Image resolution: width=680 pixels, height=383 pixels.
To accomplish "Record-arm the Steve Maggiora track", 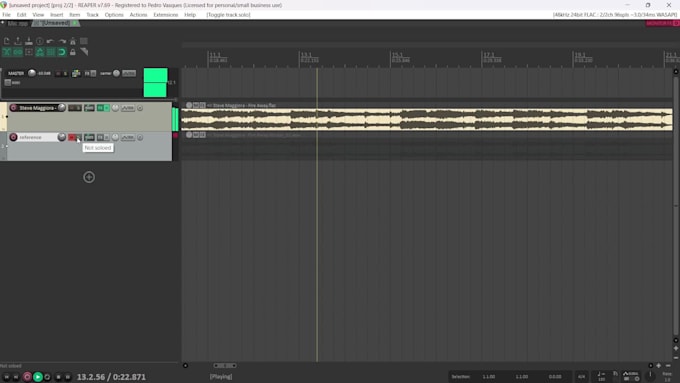I will click(13, 108).
